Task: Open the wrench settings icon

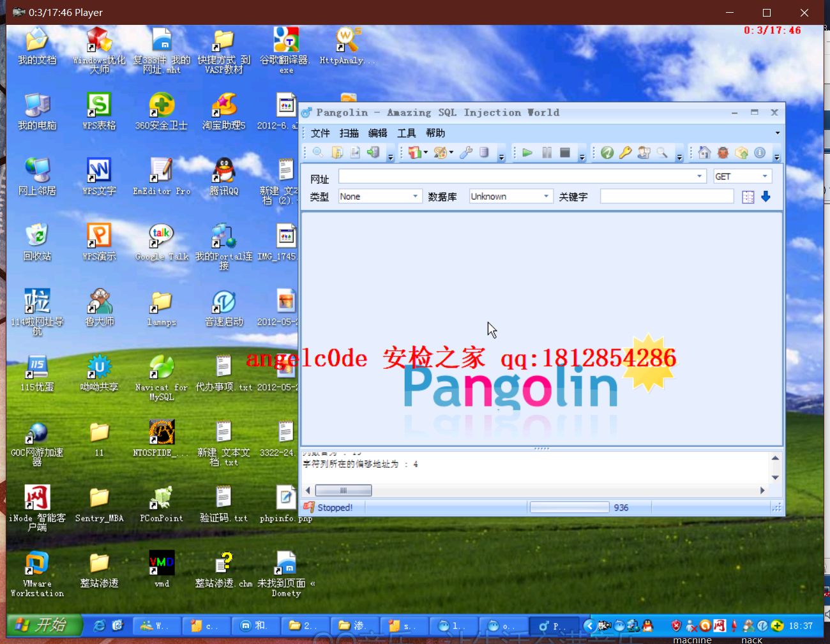Action: 467,153
